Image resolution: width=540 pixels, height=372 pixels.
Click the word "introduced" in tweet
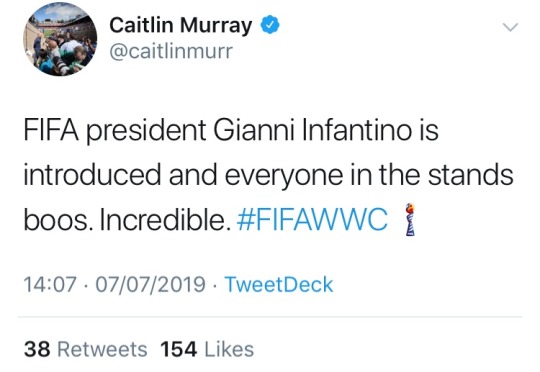tap(92, 175)
